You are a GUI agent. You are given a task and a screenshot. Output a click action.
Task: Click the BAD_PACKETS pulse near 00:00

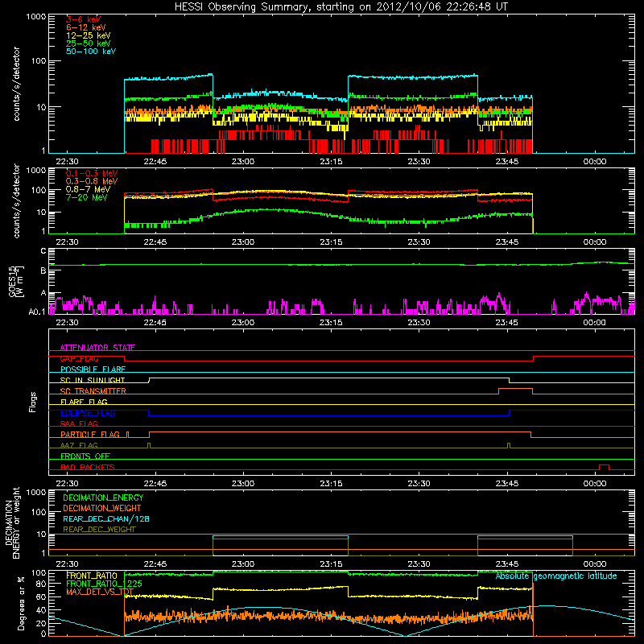click(604, 467)
